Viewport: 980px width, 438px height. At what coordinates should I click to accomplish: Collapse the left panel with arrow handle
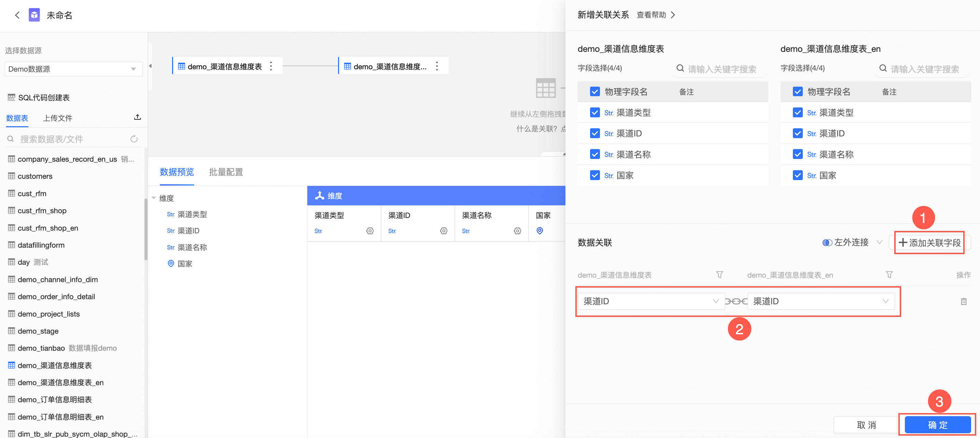pos(150,66)
